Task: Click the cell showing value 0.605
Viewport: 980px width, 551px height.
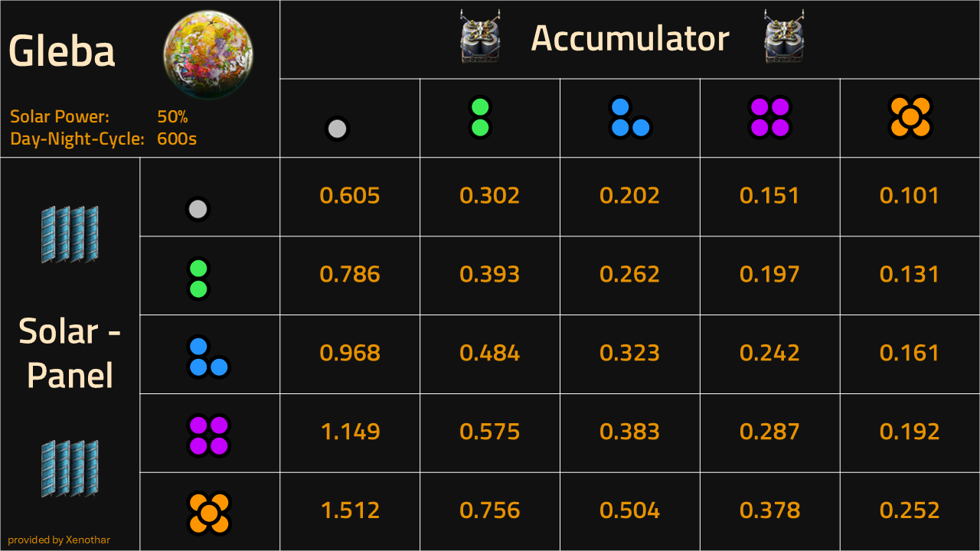Action: 350,197
